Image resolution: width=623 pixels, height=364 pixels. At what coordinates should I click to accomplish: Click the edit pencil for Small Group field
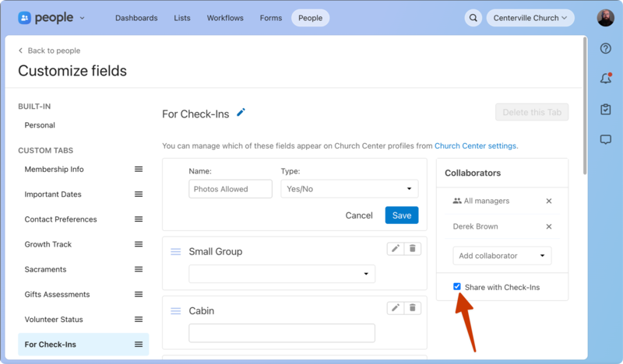[x=396, y=248]
